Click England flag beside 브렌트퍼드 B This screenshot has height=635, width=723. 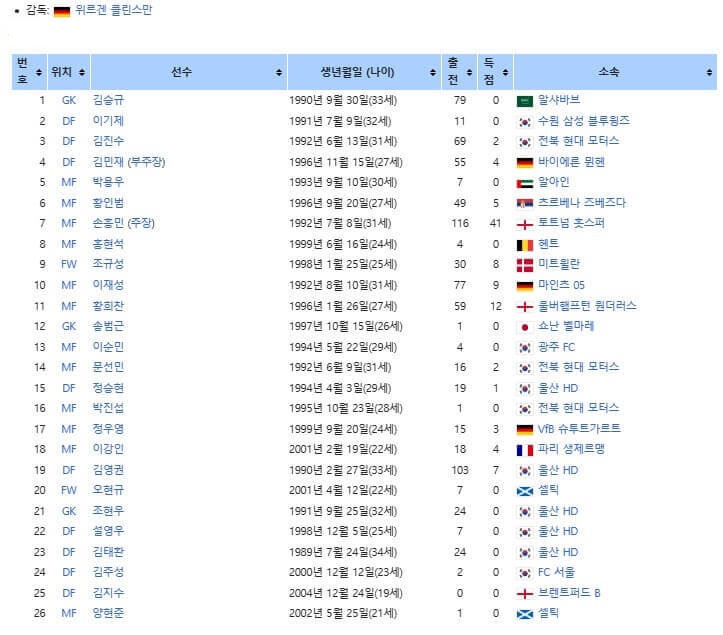point(525,594)
